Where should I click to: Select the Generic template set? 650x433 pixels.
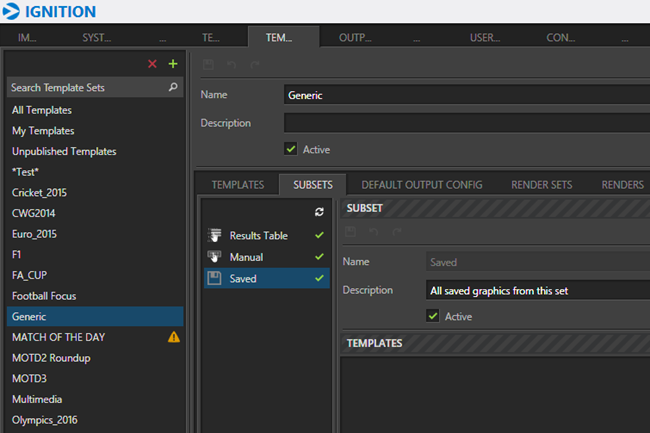[x=95, y=316]
